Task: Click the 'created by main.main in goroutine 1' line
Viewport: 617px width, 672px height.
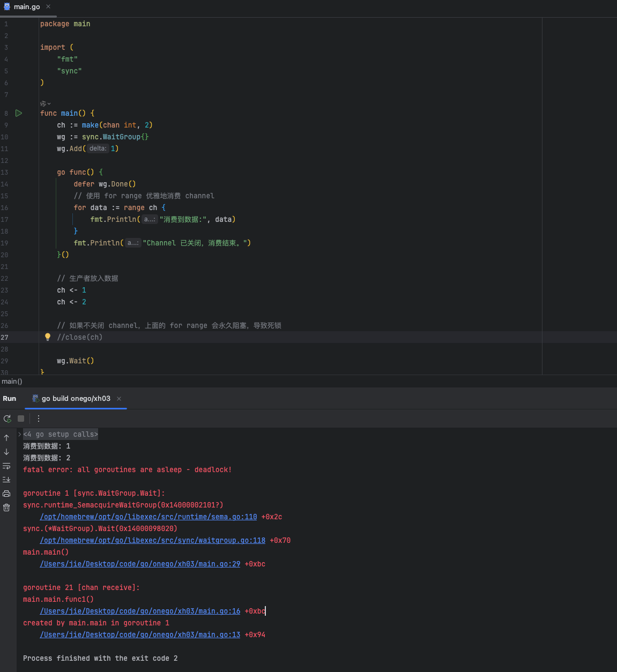Action: coord(96,623)
